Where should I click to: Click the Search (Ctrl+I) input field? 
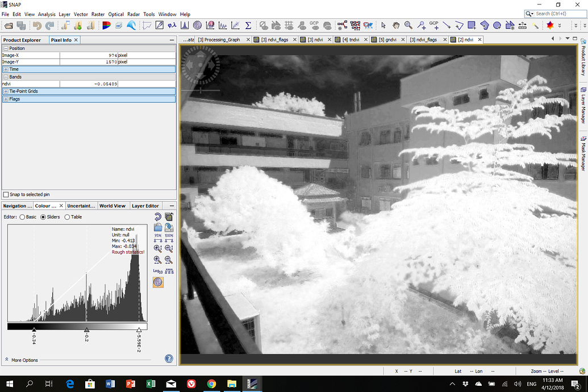(560, 14)
